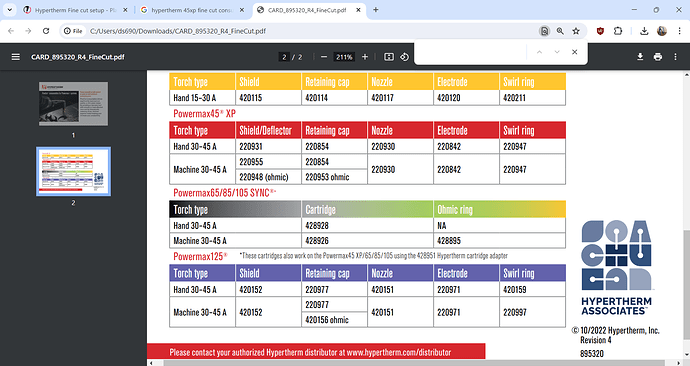Open the Downloads icon
The width and height of the screenshot is (690, 366).
(644, 31)
